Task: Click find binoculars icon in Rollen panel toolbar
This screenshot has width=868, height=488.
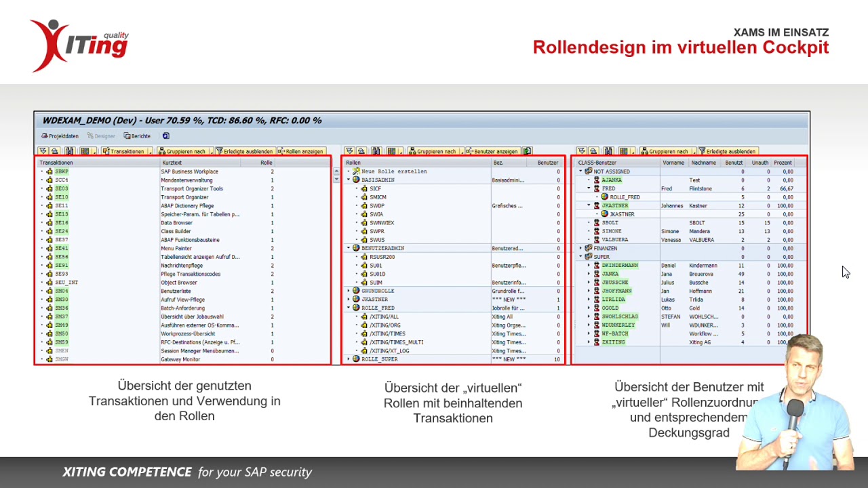Action: (376, 151)
